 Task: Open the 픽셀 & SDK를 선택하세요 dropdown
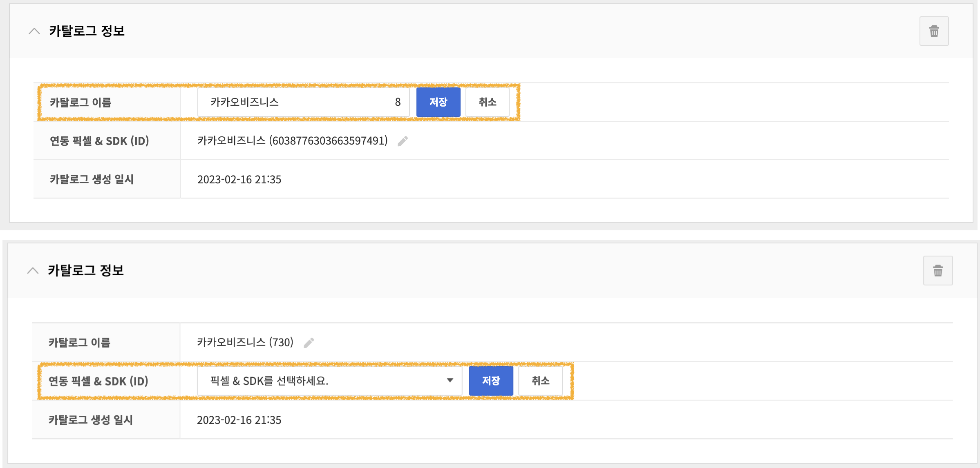point(329,381)
